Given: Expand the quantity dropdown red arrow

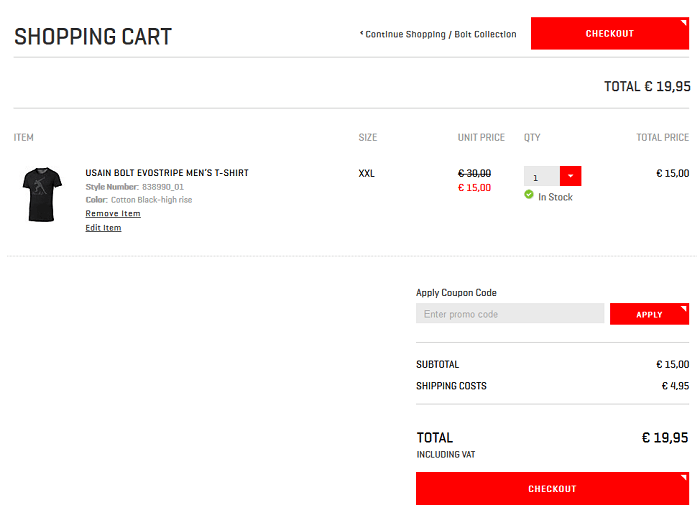Looking at the screenshot, I should [570, 177].
